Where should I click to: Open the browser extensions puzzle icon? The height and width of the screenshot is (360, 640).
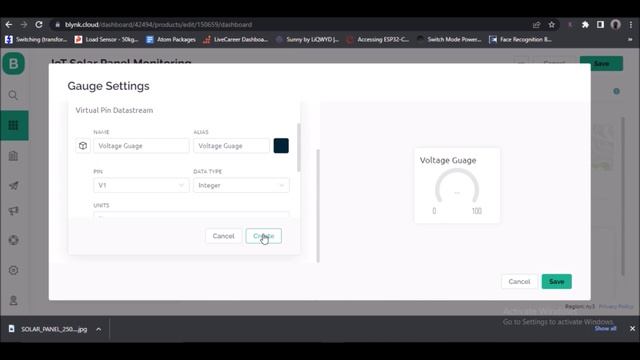point(585,25)
